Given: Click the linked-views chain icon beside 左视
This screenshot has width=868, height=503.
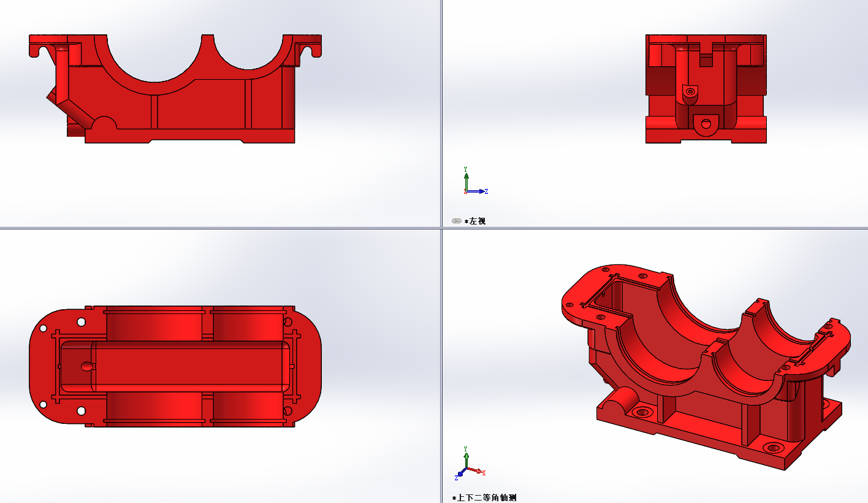Looking at the screenshot, I should [x=457, y=221].
